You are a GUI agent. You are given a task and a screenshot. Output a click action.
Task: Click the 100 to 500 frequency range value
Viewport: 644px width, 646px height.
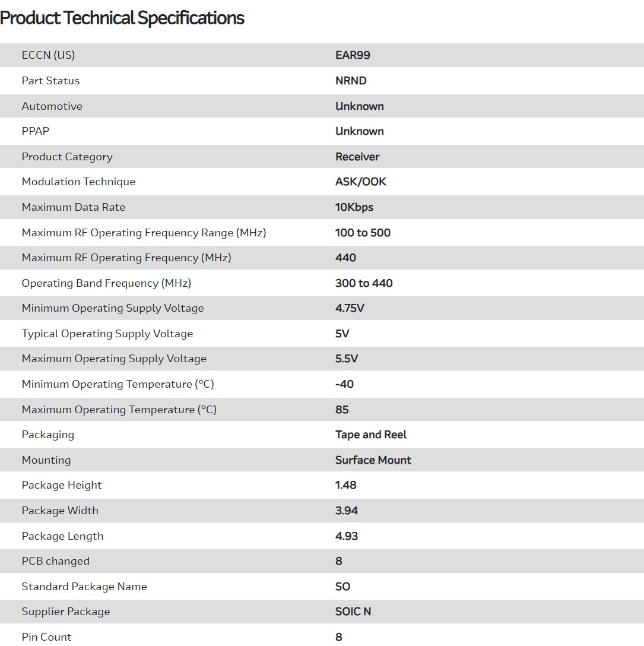363,233
